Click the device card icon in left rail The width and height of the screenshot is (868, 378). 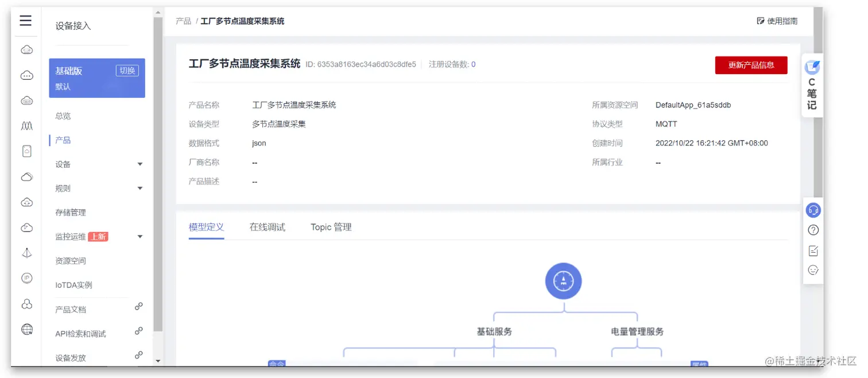pyautogui.click(x=26, y=151)
